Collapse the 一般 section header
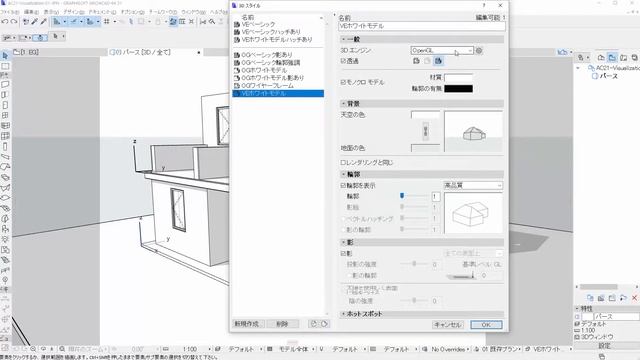The height and width of the screenshot is (360, 640). coord(422,39)
